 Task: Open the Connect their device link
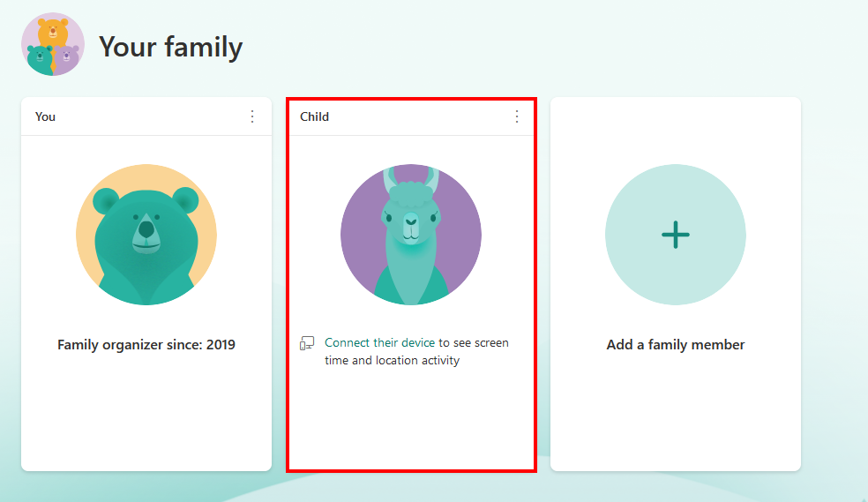379,342
